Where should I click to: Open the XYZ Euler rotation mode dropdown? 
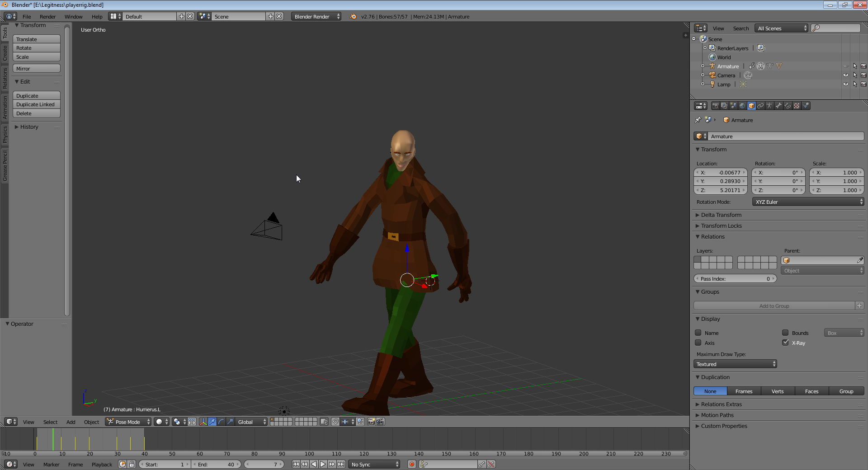click(807, 202)
